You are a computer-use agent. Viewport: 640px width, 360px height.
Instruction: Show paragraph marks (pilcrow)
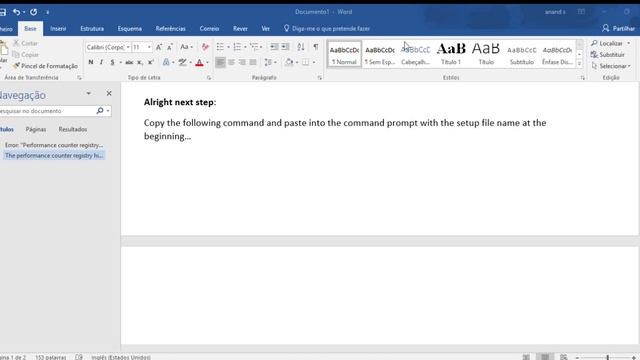316,47
